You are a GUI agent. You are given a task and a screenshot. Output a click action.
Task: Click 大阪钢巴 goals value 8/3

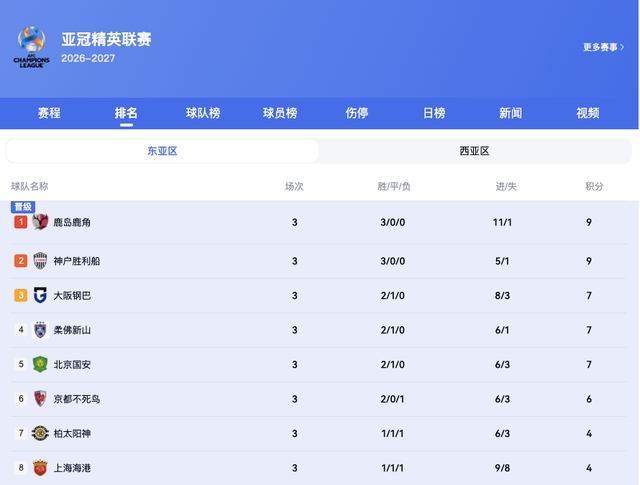click(502, 296)
